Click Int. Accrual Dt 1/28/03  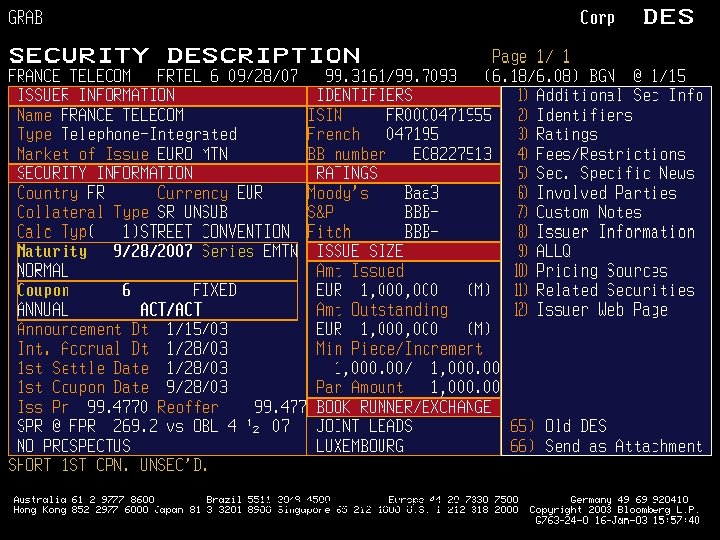pos(123,349)
